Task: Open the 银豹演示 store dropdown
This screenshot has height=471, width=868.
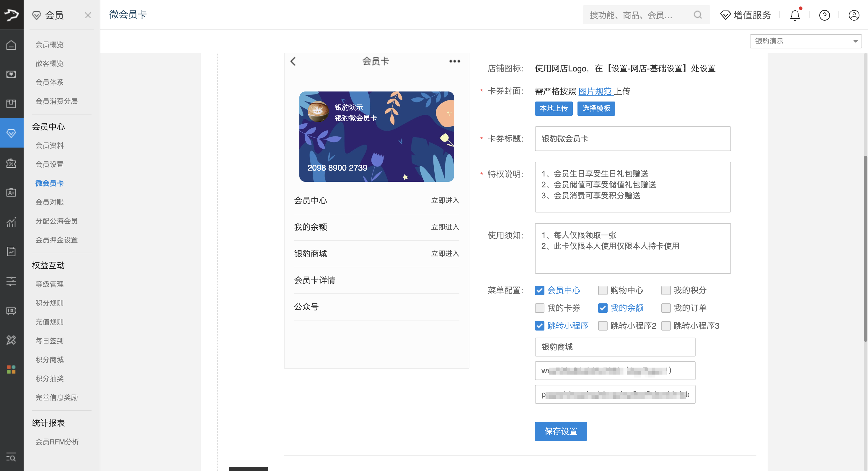Action: point(806,41)
